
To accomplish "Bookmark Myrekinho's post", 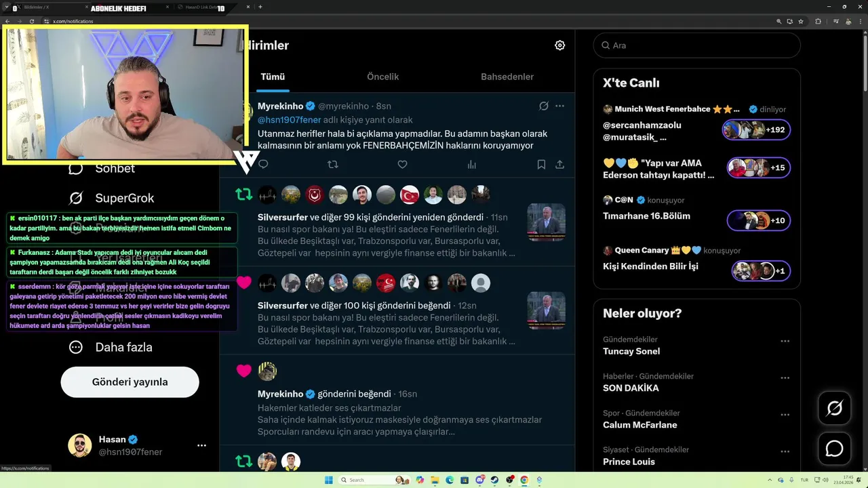I will (541, 164).
